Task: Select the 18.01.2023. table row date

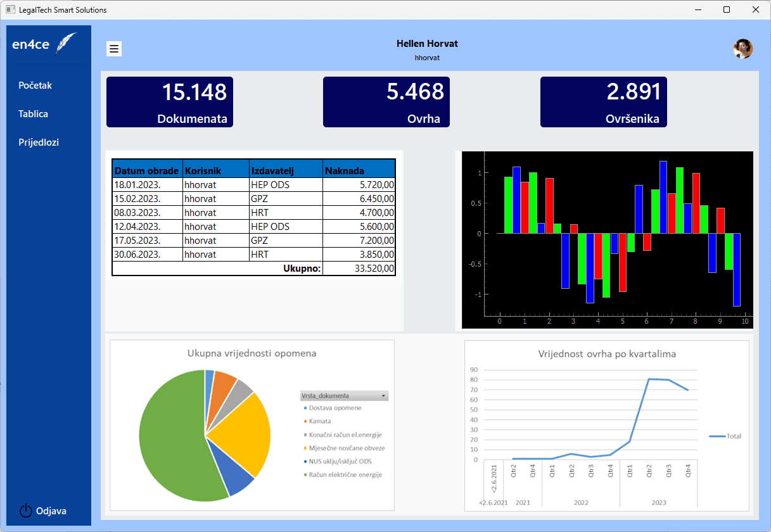Action: (x=137, y=184)
